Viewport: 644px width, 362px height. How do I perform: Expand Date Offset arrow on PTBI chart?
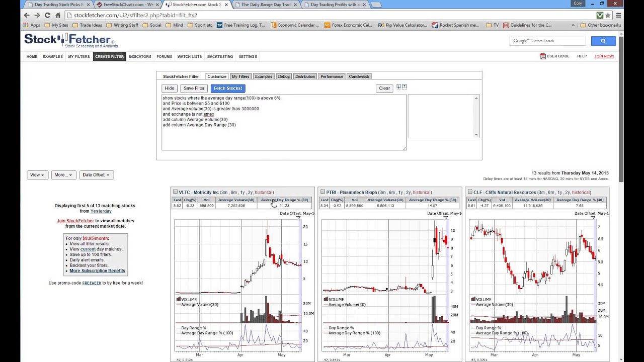pyautogui.click(x=446, y=218)
